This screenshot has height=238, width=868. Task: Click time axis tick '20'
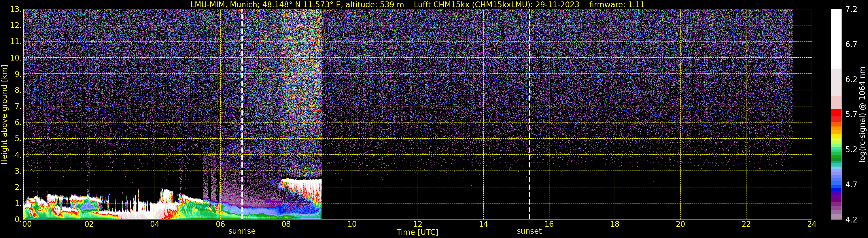(680, 224)
